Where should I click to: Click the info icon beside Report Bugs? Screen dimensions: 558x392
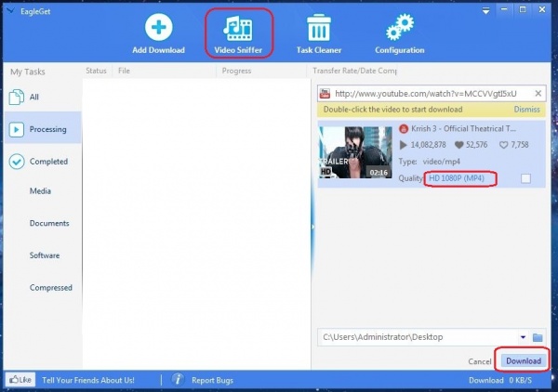point(178,380)
